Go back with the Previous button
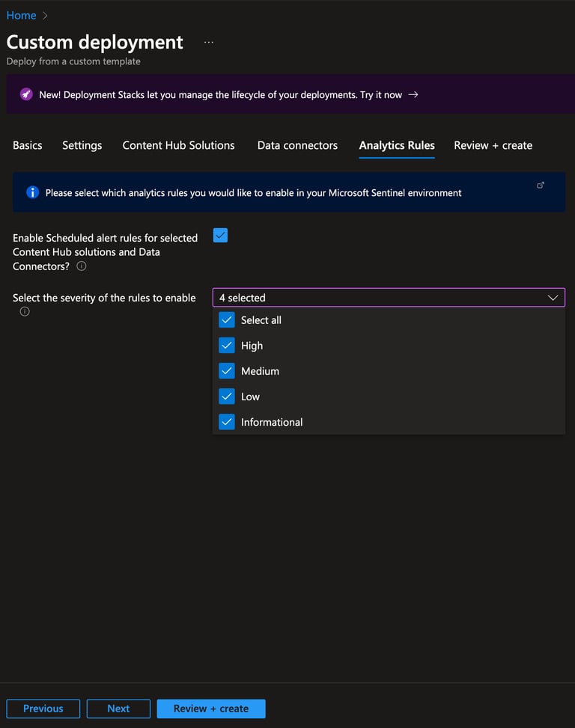The height and width of the screenshot is (728, 575). [x=43, y=709]
